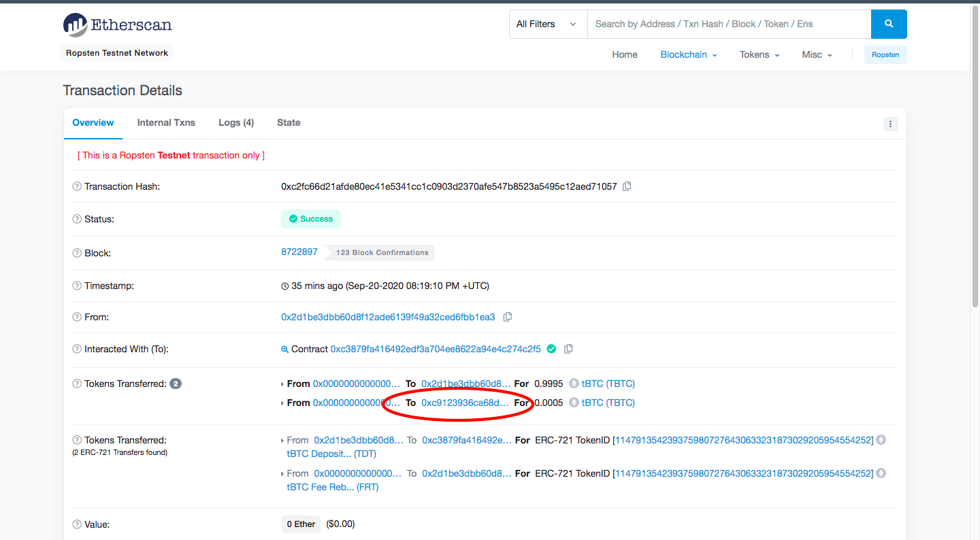Click token icon after the tBTC Deposit TokenID
Viewport: 980px width, 540px height.
point(881,440)
